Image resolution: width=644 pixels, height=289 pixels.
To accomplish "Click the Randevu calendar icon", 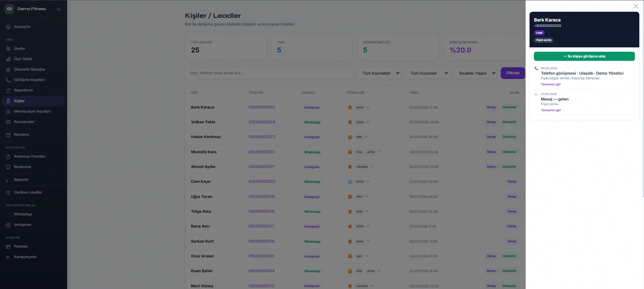I will [x=8, y=135].
